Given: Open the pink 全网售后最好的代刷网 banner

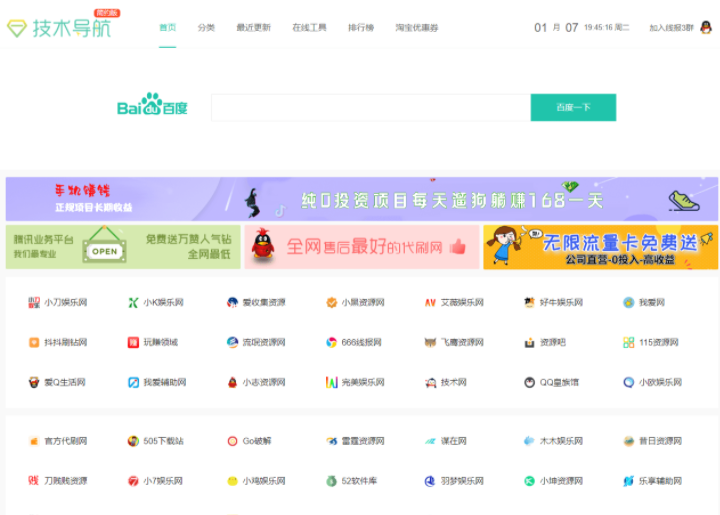Looking at the screenshot, I should [362, 247].
